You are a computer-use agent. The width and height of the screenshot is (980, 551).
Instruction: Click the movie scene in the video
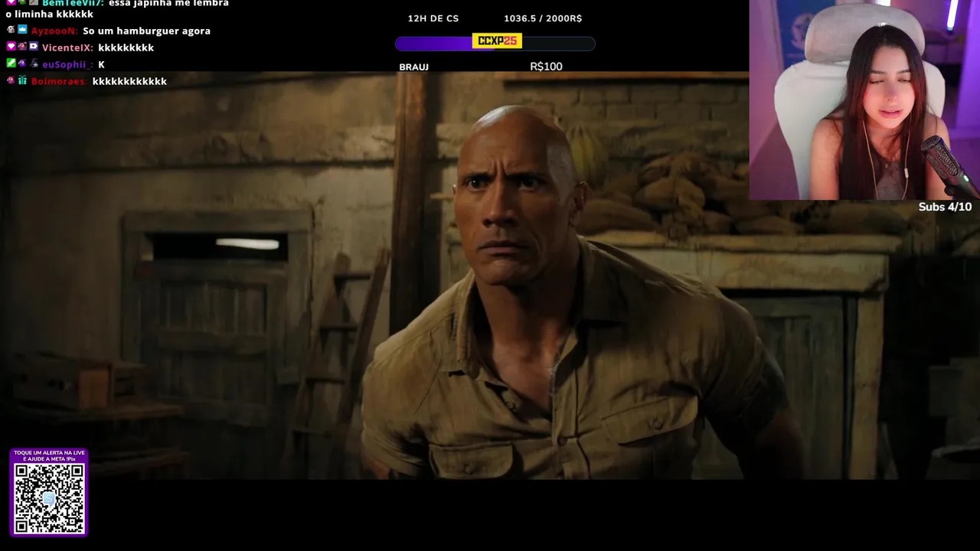(490, 275)
